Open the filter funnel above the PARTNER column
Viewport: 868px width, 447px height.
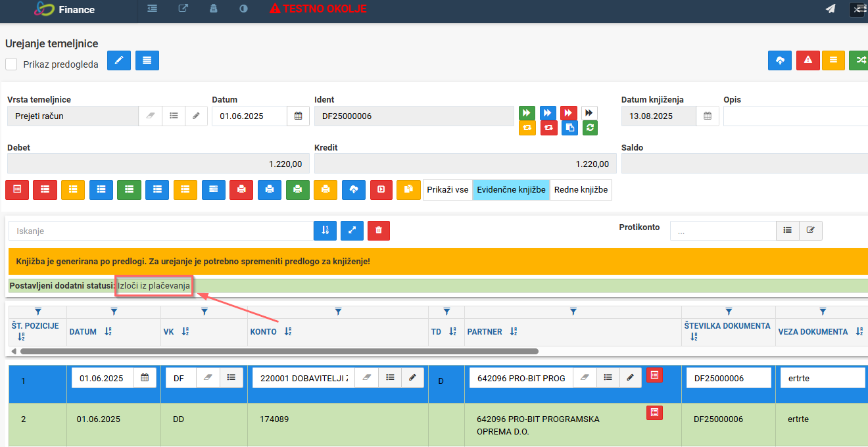coord(573,311)
